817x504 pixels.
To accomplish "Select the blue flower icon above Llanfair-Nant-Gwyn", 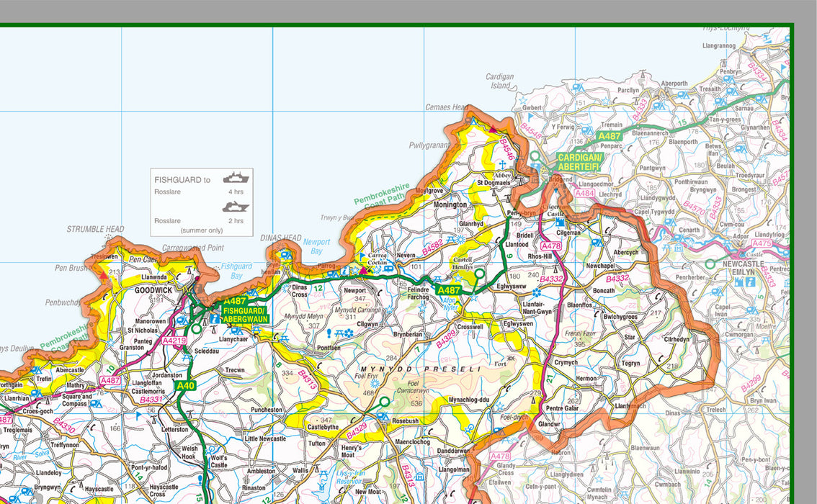I will [x=536, y=293].
